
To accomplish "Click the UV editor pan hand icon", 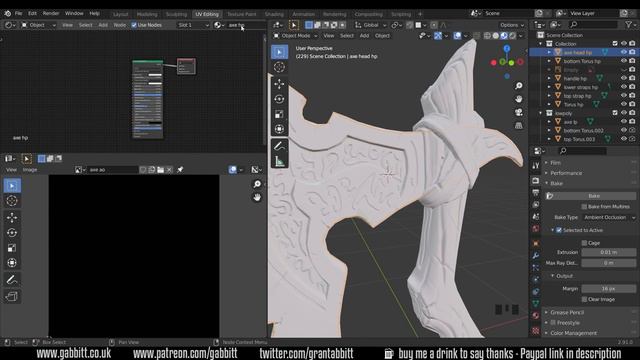I will [257, 198].
